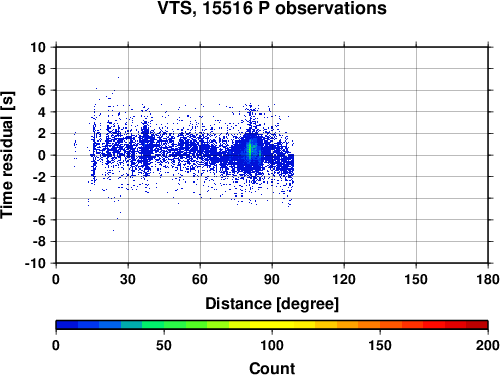Image resolution: width=500 pixels, height=375 pixels.
Task: Click the -10 tick label on residual axis
Action: 35,263
